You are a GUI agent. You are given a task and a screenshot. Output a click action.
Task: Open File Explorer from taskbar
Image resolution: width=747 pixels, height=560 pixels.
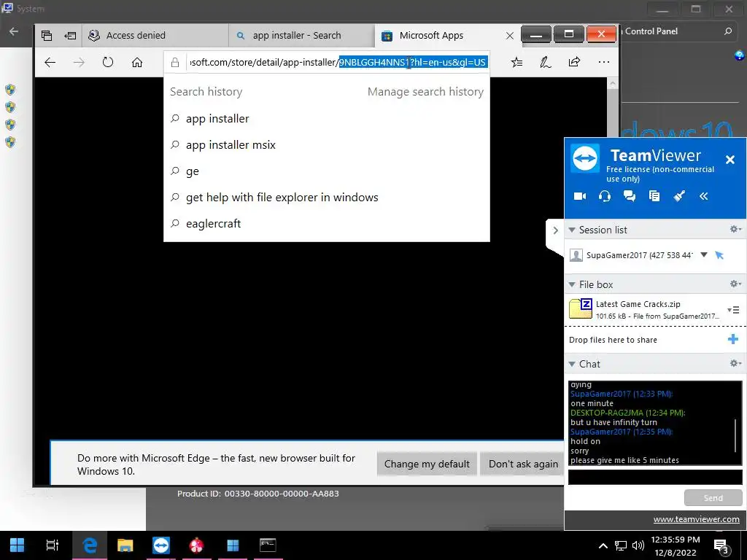pyautogui.click(x=125, y=545)
